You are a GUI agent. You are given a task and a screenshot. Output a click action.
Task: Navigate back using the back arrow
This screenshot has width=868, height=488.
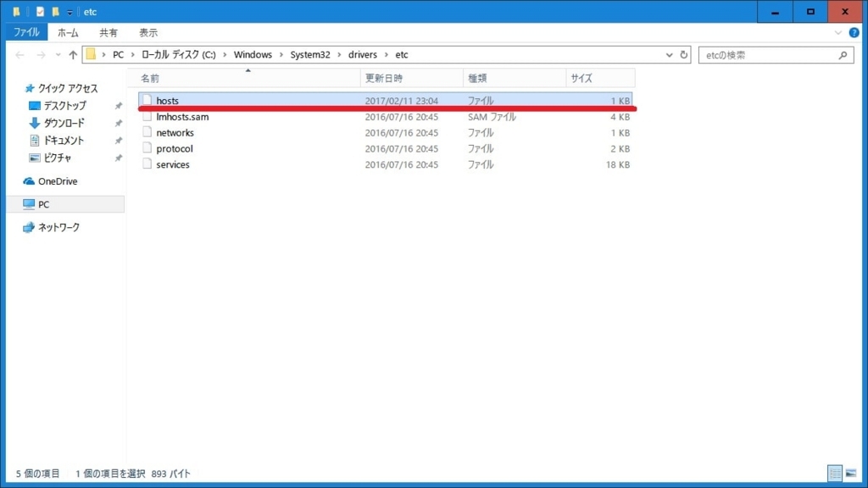pos(19,54)
